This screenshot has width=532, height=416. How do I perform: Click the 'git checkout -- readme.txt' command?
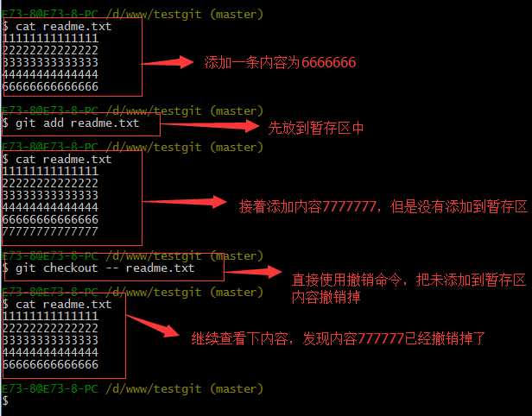pos(98,268)
